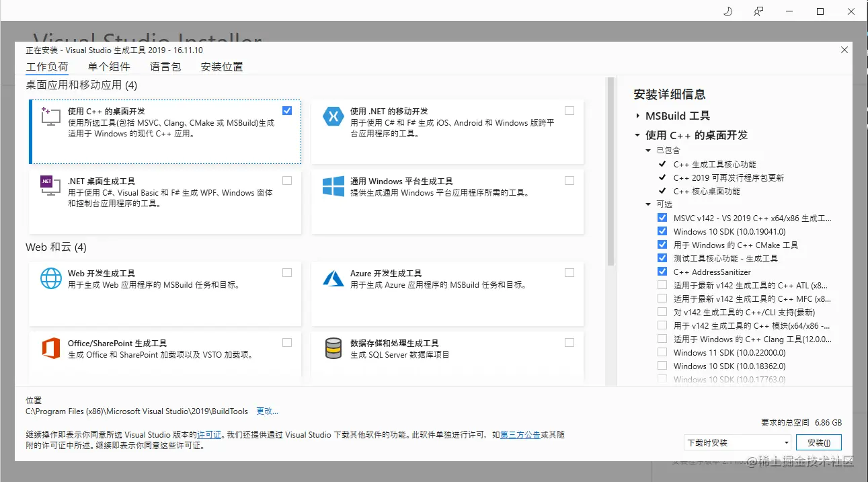Click the workloads list vertical scrollbar
The height and width of the screenshot is (482, 868).
pyautogui.click(x=610, y=171)
